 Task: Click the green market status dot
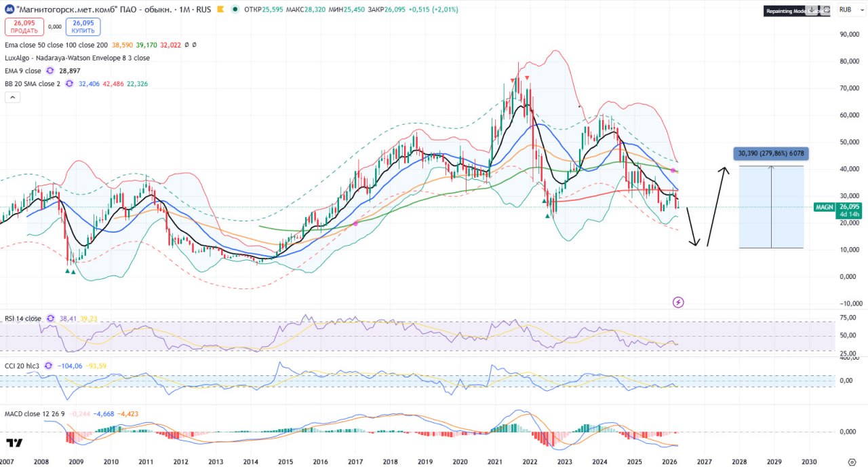point(235,10)
